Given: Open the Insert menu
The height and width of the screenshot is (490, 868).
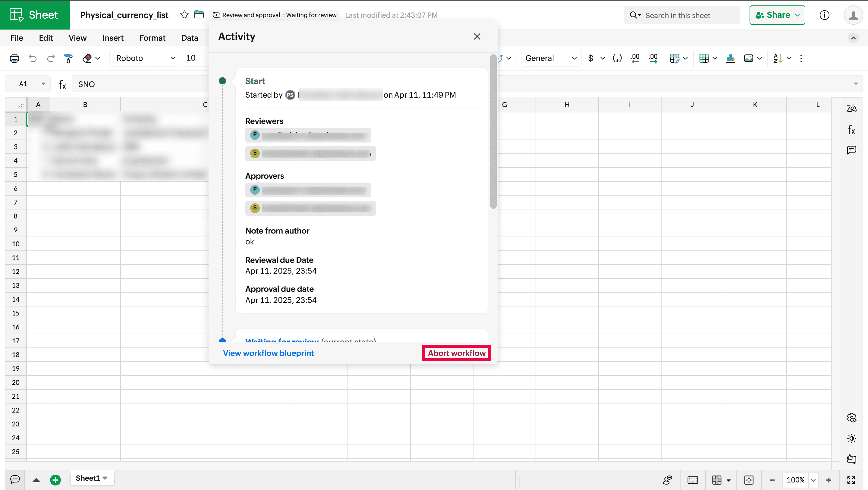Looking at the screenshot, I should (112, 38).
